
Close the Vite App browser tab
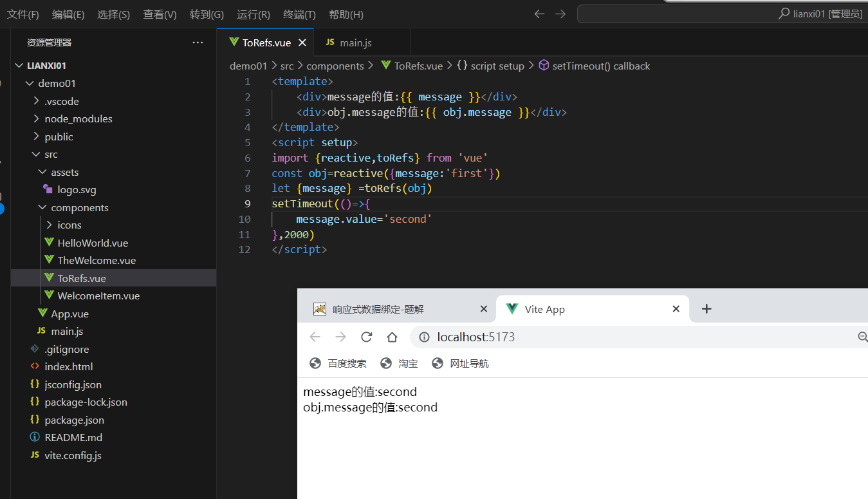point(676,309)
